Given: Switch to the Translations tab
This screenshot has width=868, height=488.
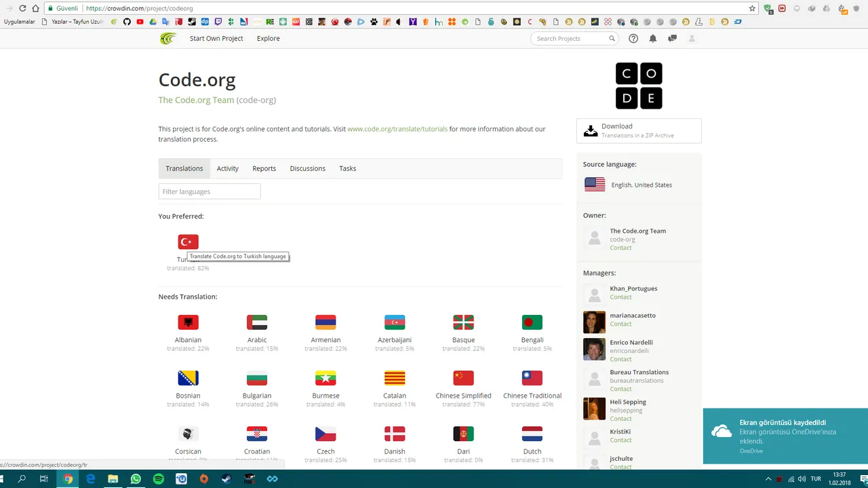Looking at the screenshot, I should point(184,168).
